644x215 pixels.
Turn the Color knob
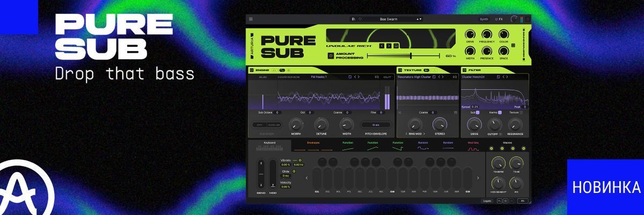pos(504,34)
